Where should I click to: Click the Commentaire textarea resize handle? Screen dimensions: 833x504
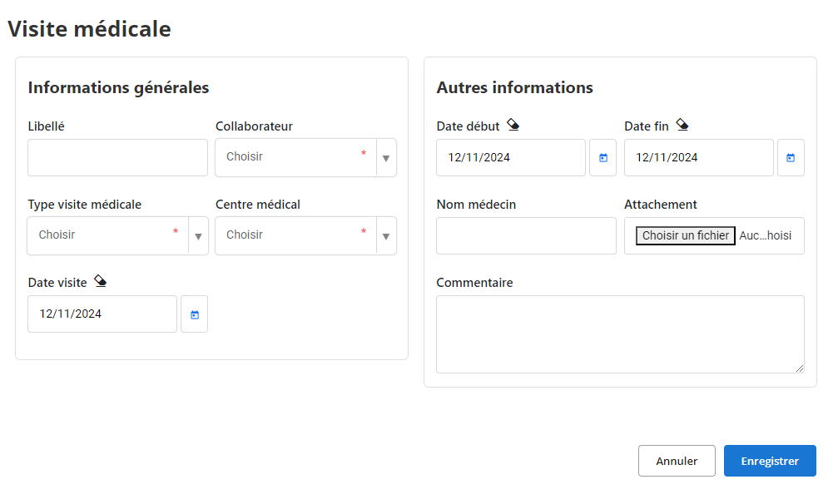coord(800,368)
